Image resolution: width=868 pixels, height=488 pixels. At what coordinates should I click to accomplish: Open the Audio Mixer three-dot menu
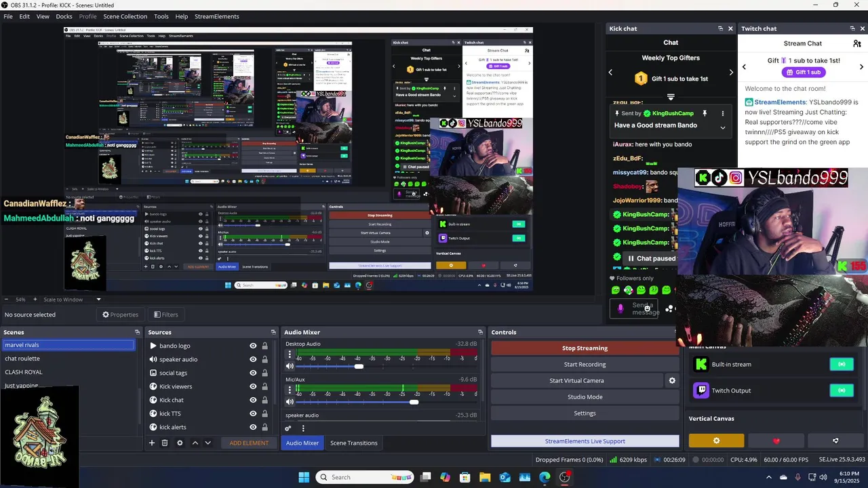(x=303, y=428)
